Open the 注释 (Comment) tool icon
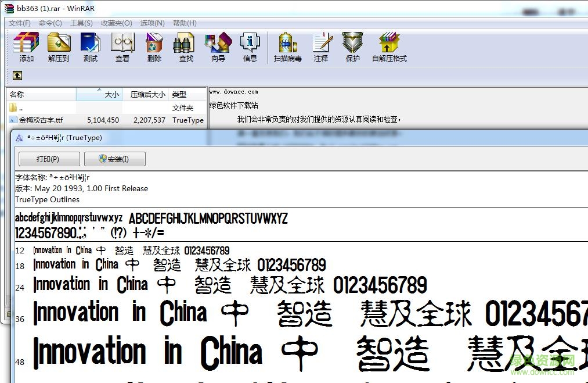588x383 pixels. click(323, 46)
